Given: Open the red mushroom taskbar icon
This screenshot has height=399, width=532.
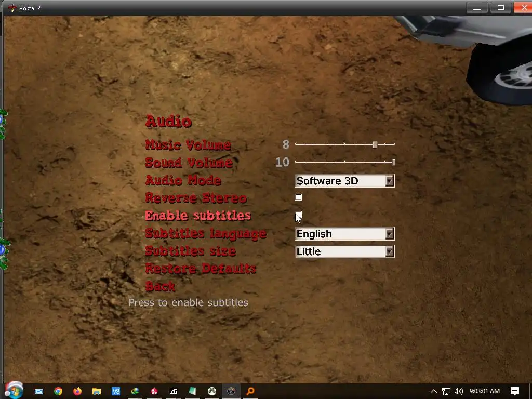Looking at the screenshot, I should pyautogui.click(x=154, y=391).
